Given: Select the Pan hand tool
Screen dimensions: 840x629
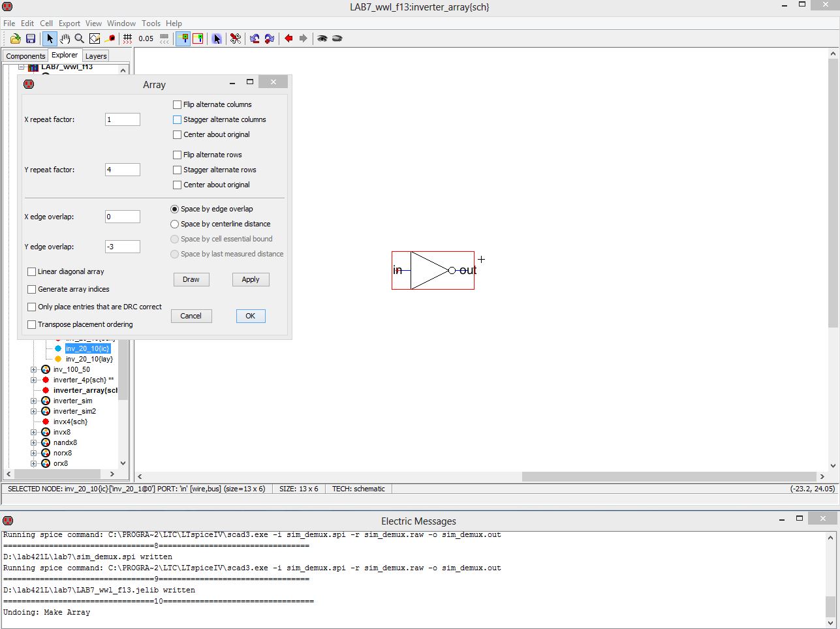Looking at the screenshot, I should pos(65,38).
